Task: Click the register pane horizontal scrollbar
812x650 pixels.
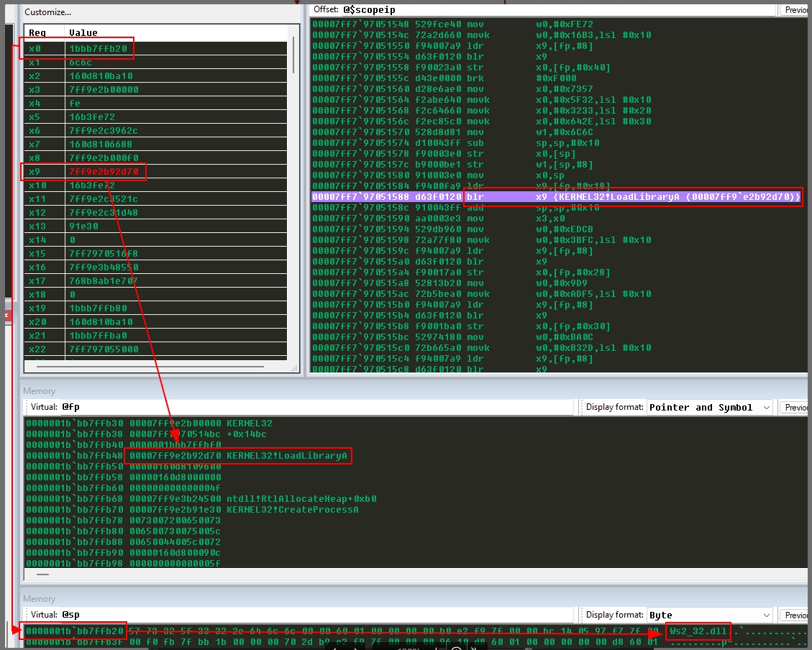Action: 150,367
